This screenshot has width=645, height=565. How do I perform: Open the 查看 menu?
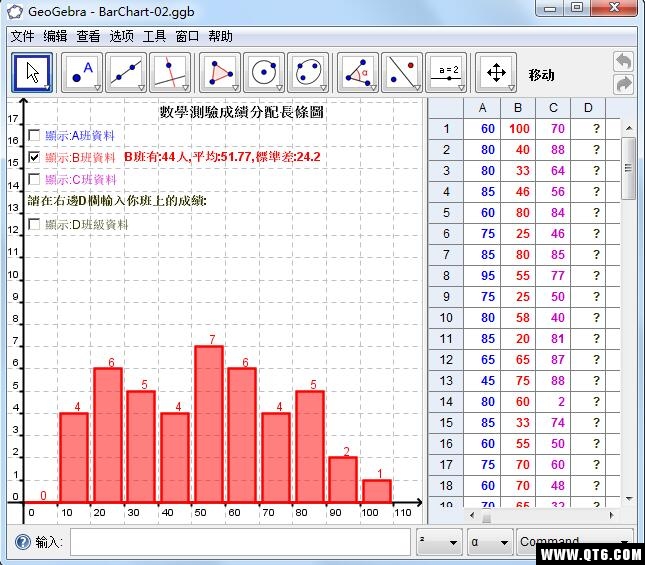[x=88, y=36]
